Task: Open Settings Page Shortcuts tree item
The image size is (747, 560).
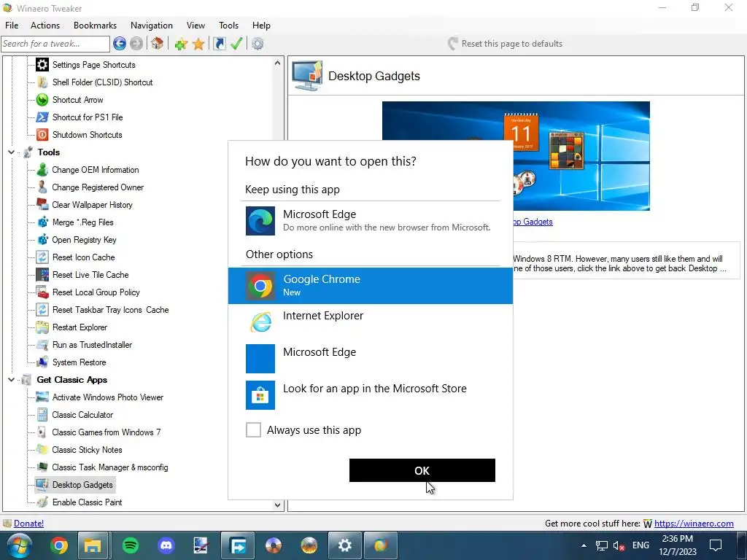Action: tap(93, 65)
